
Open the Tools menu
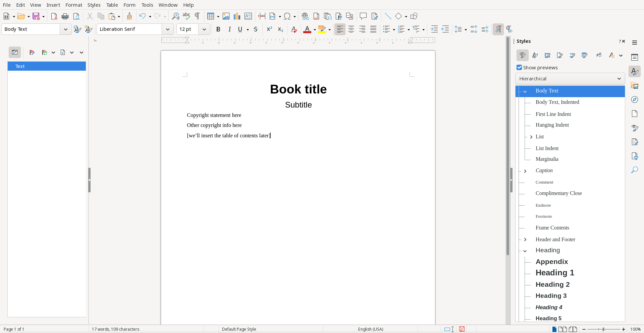[147, 5]
